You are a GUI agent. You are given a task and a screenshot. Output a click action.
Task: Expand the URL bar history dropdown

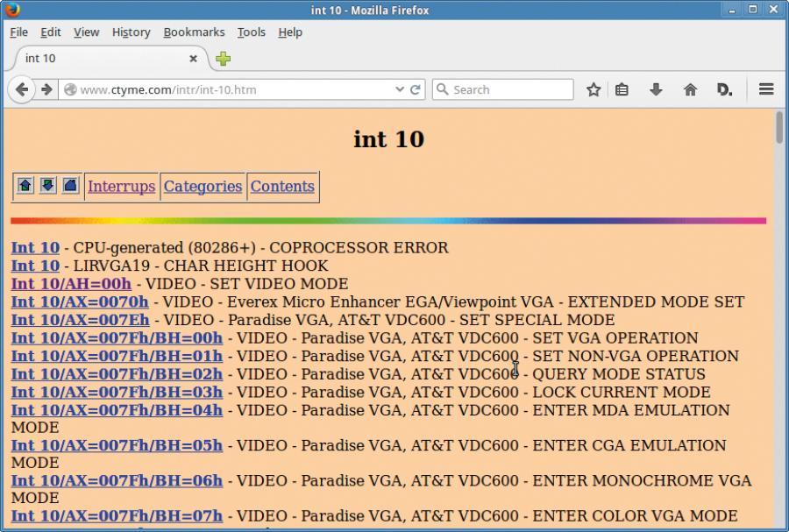[x=400, y=89]
